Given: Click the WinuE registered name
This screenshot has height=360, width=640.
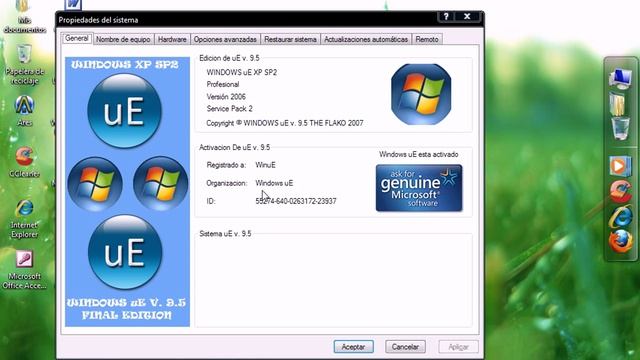Looking at the screenshot, I should (265, 165).
